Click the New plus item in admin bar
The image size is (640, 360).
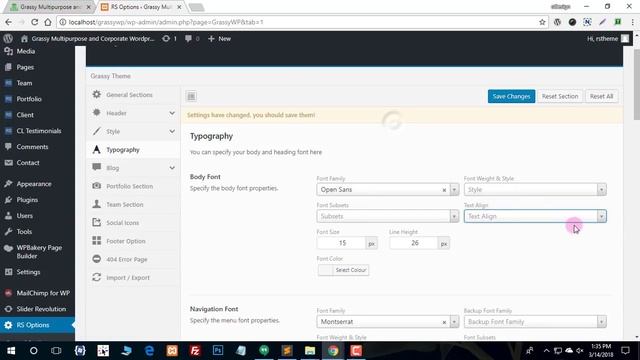[219, 38]
